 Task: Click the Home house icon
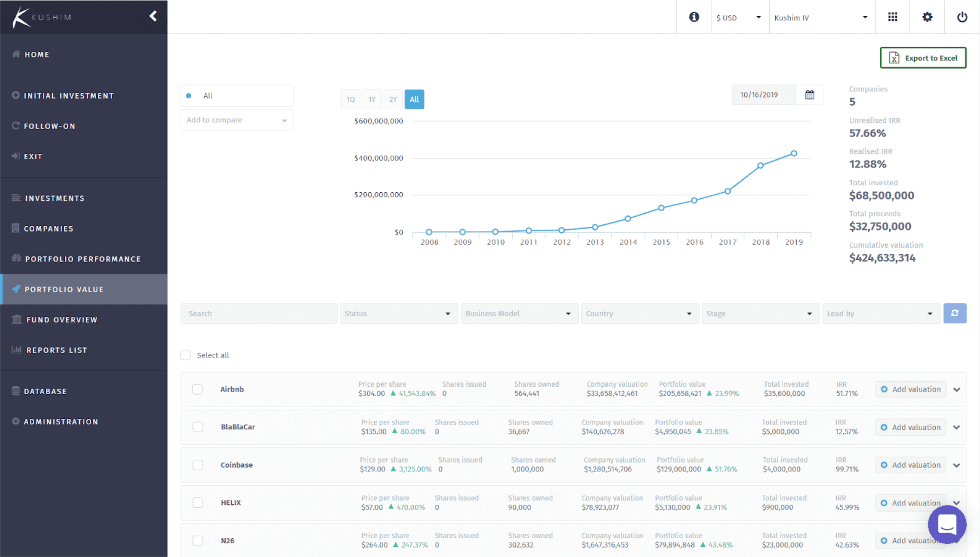coord(16,54)
